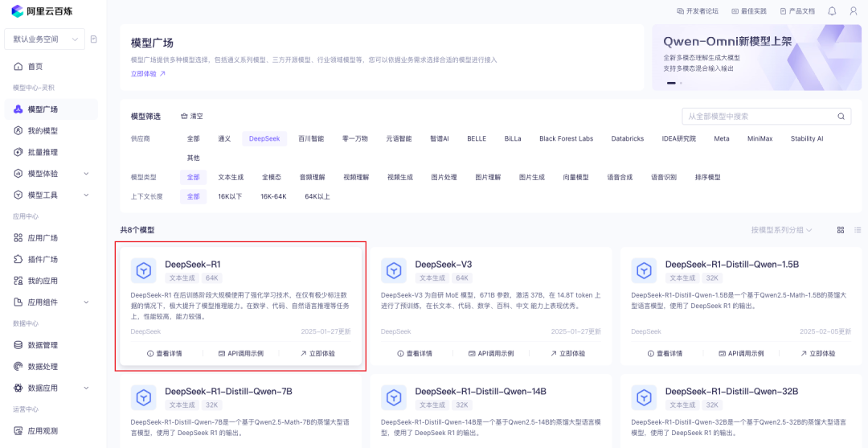Open the 默认业务空间 workspace dropdown
This screenshot has width=868, height=448.
point(44,39)
